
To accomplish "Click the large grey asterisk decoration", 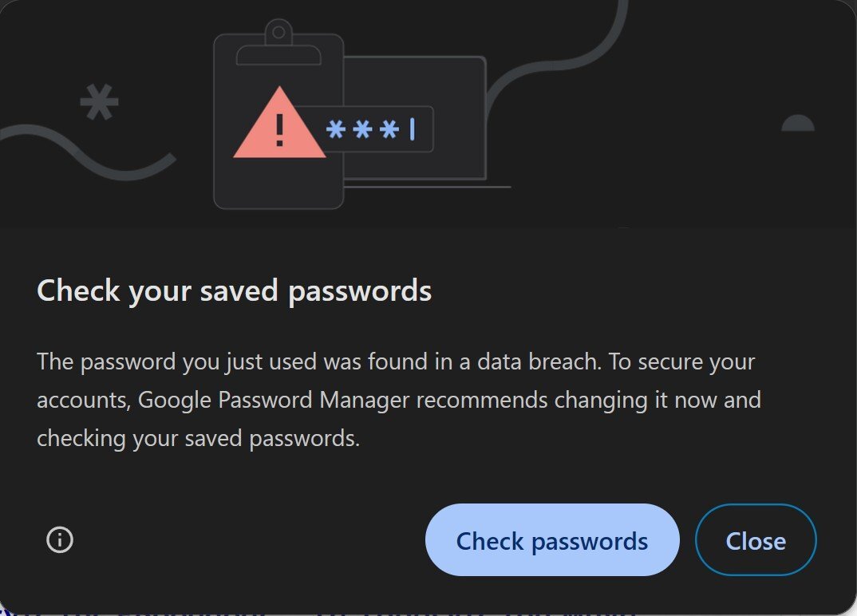I will point(99,102).
